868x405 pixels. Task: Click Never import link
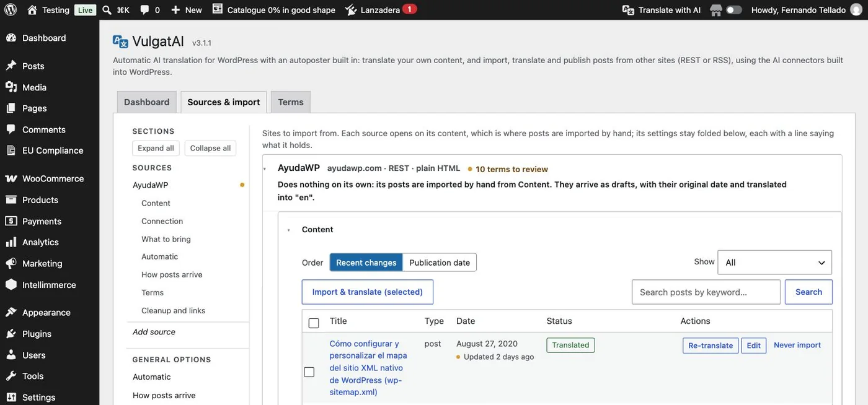(x=797, y=345)
